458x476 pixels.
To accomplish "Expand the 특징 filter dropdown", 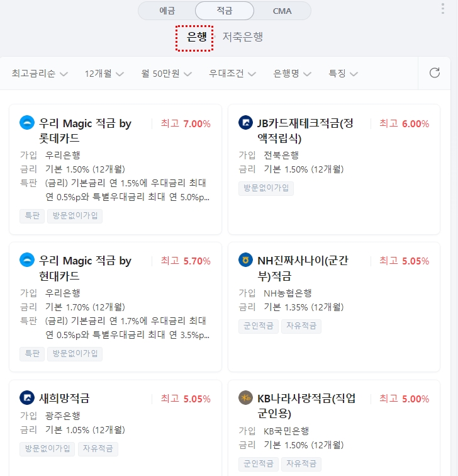I will (x=343, y=74).
